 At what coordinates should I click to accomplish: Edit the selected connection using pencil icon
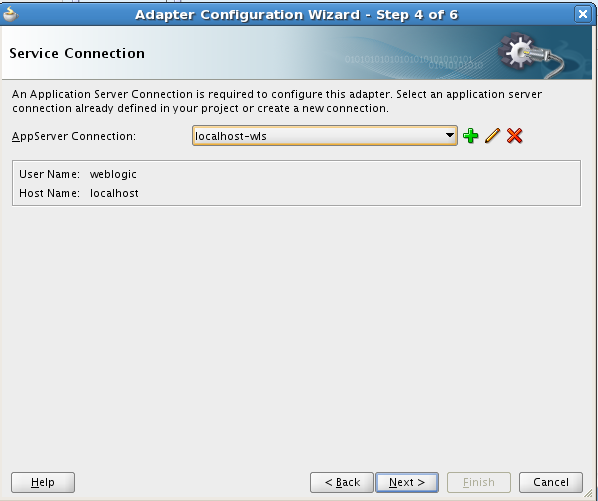point(492,136)
